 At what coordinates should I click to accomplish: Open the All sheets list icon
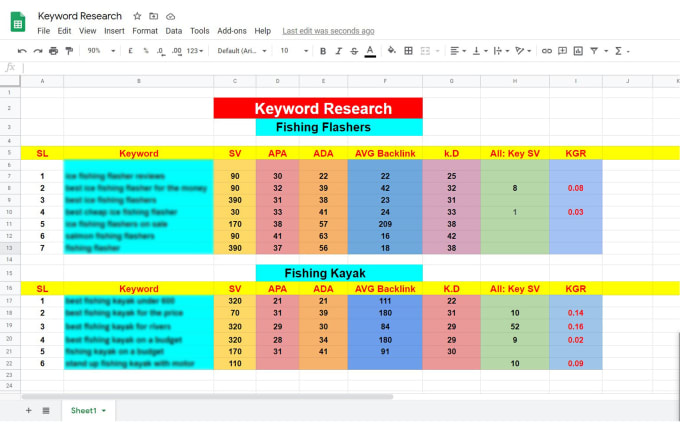(46, 410)
